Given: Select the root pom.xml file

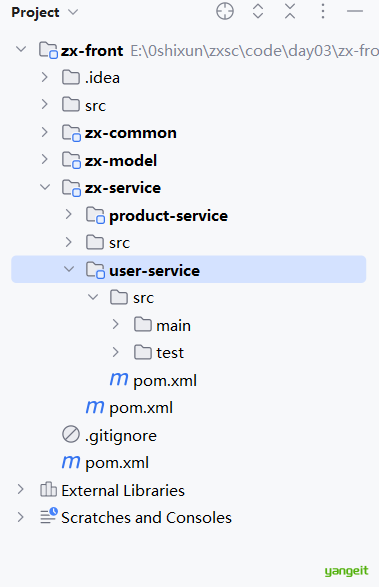Looking at the screenshot, I should click(117, 463).
